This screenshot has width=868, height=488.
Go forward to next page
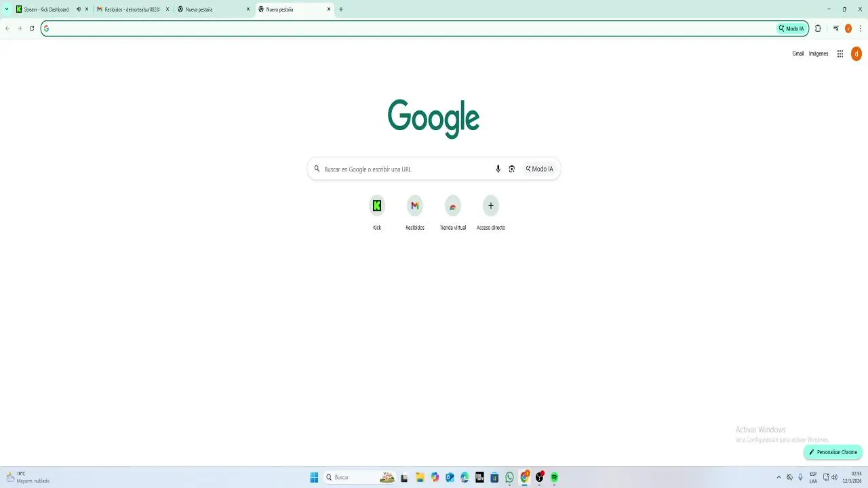(20, 28)
